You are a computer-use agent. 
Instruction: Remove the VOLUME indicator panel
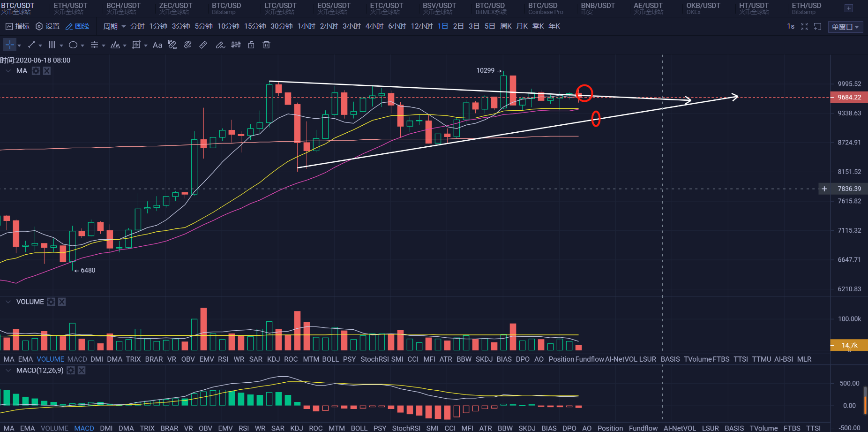[x=62, y=302]
